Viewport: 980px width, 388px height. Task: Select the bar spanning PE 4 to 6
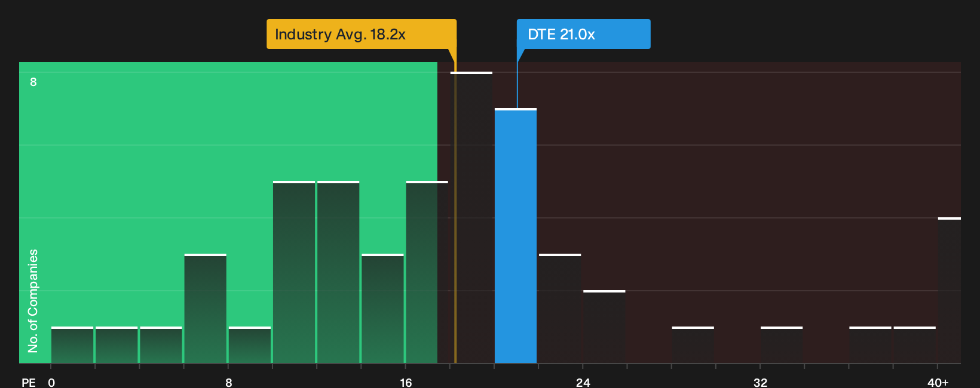coord(161,345)
